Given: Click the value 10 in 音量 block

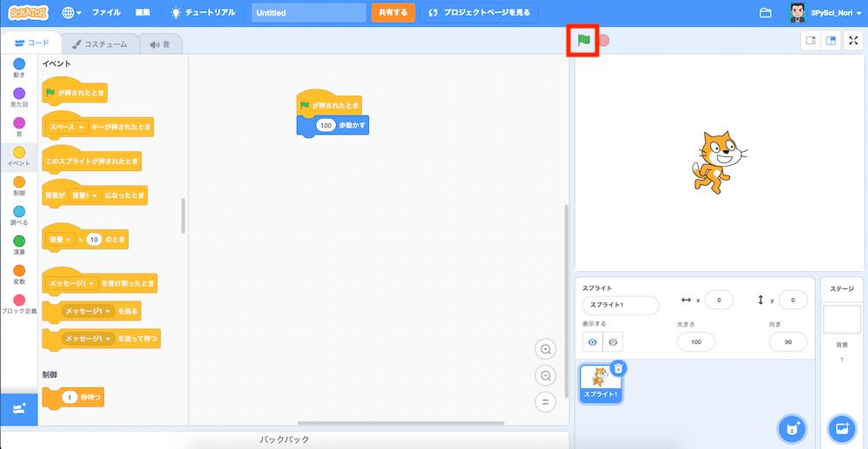Looking at the screenshot, I should click(x=95, y=240).
